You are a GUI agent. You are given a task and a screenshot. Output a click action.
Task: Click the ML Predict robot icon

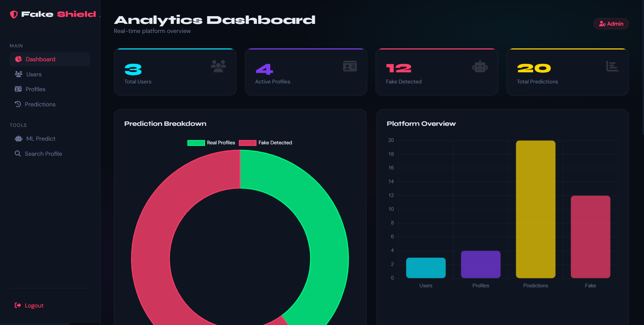(18, 139)
